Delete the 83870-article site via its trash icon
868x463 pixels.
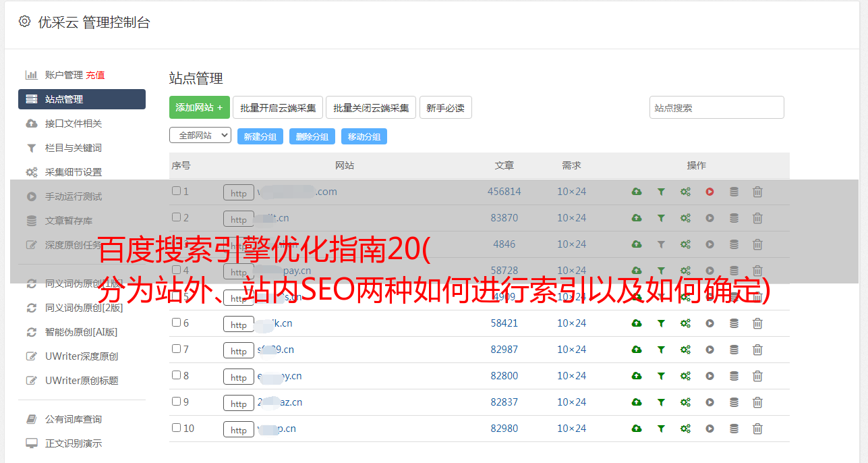[757, 218]
